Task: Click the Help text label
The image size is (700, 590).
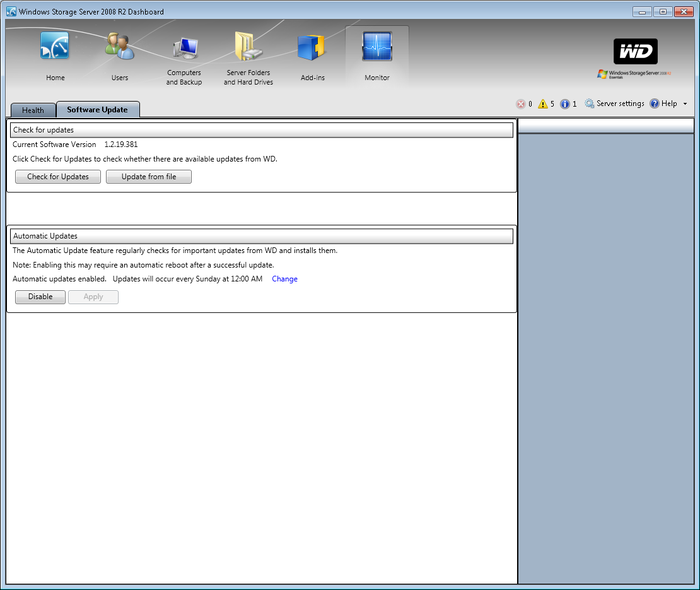Action: [x=668, y=103]
